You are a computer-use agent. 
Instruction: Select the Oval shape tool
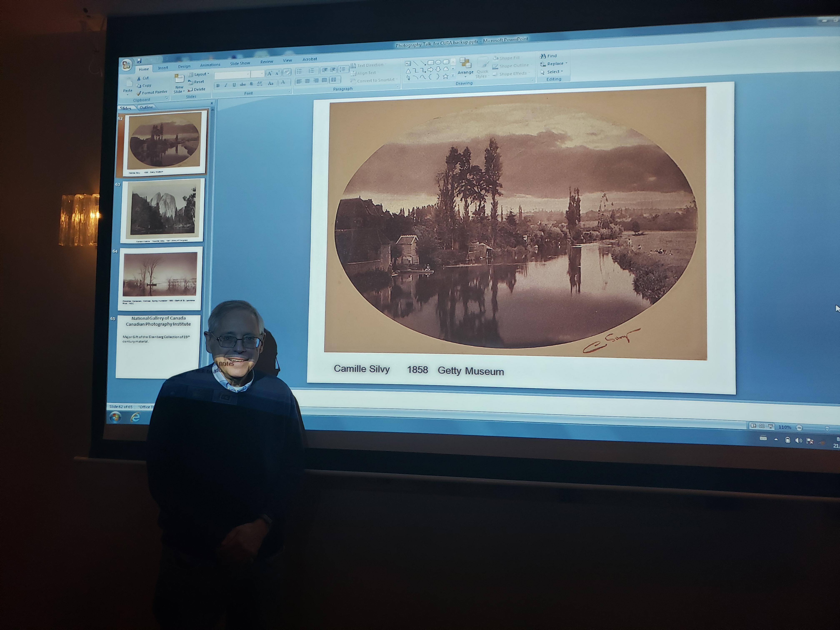tap(438, 62)
